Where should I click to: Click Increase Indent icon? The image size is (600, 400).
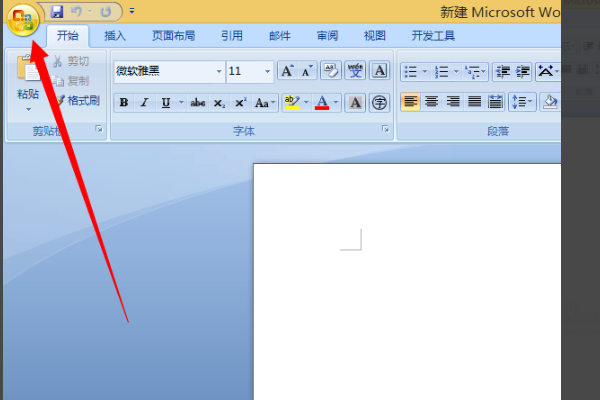[x=523, y=72]
